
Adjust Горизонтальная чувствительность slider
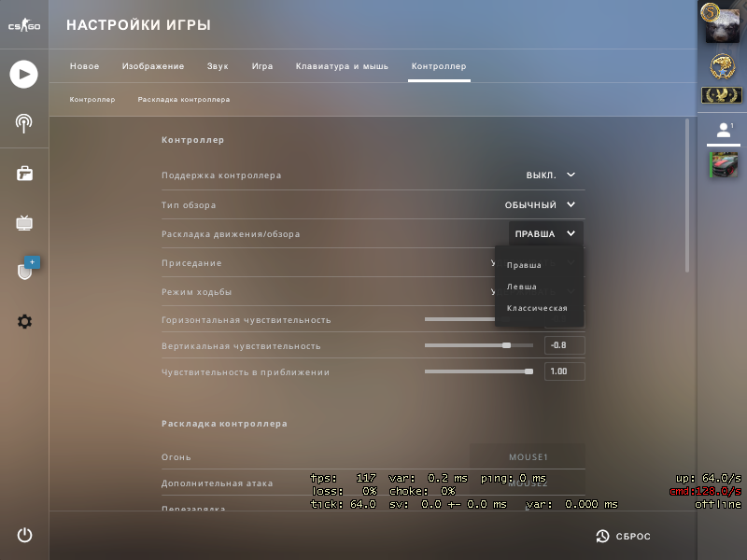coord(459,319)
